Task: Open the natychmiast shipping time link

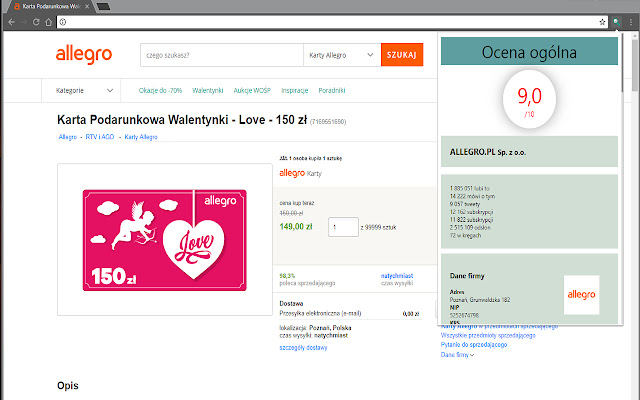Action: 397,276
